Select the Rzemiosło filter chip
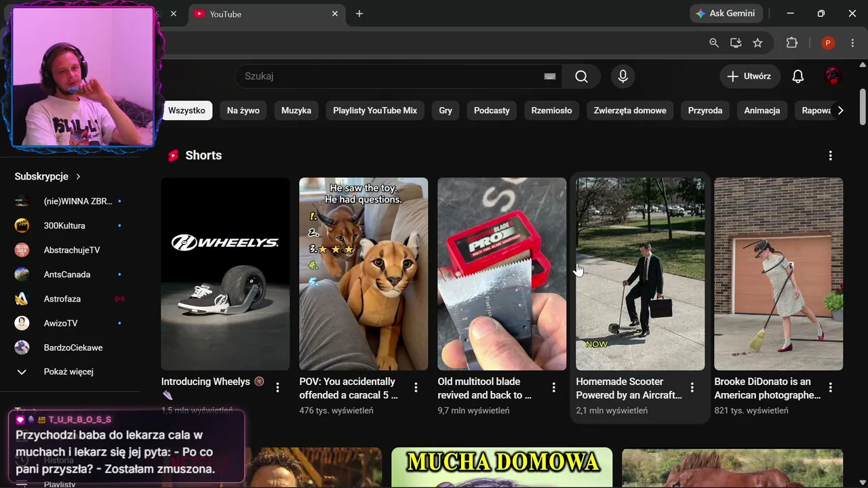This screenshot has height=488, width=868. pyautogui.click(x=551, y=110)
